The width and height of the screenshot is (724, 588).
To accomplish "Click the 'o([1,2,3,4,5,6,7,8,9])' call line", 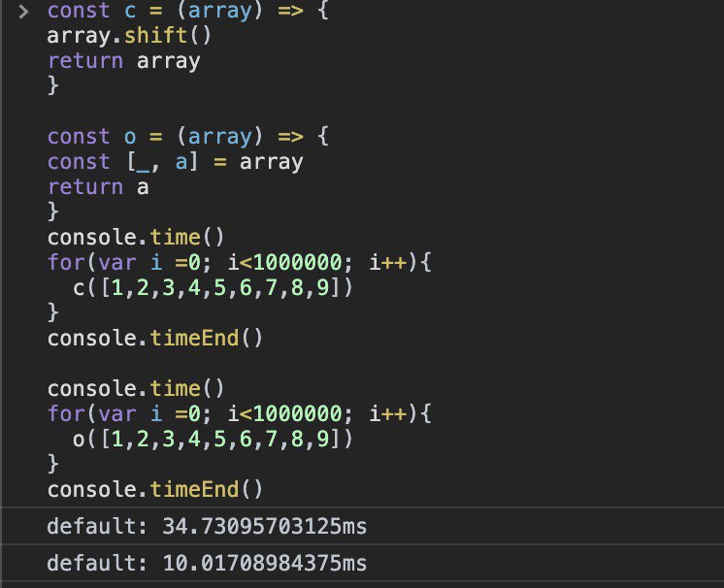I will pos(213,439).
